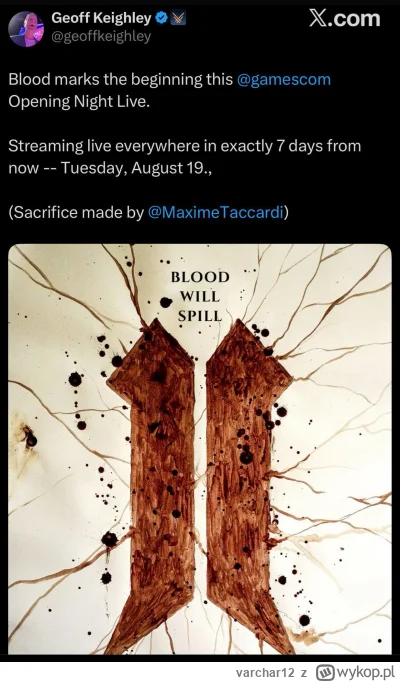The height and width of the screenshot is (682, 400).
Task: Follow the @MaximeTaccardi mention link
Action: coord(215,212)
